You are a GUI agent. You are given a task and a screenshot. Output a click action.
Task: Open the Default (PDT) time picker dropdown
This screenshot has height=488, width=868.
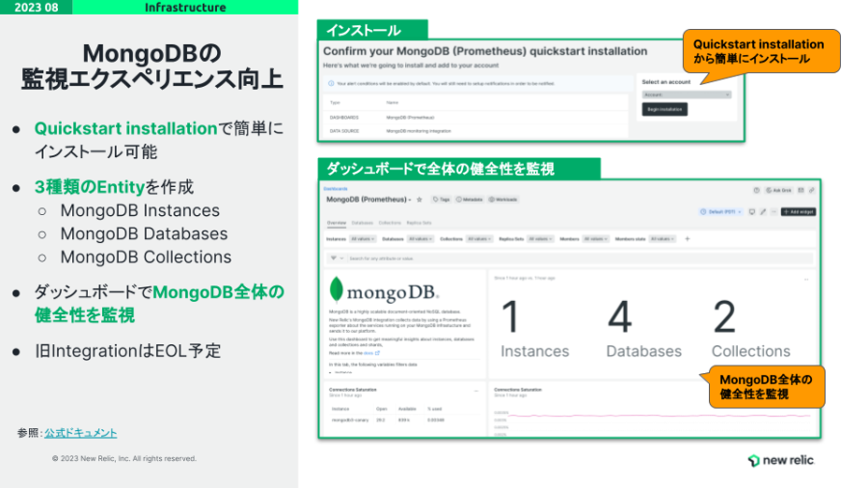coord(720,212)
